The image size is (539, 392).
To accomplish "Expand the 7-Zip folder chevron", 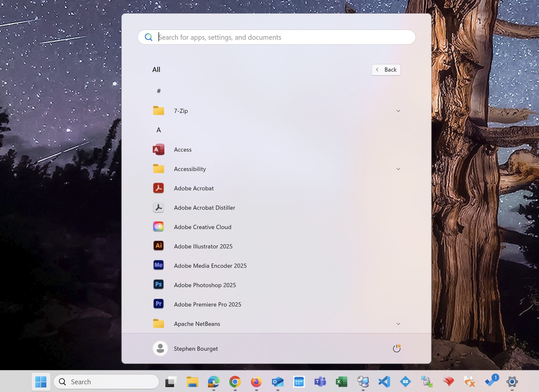I will pyautogui.click(x=398, y=111).
